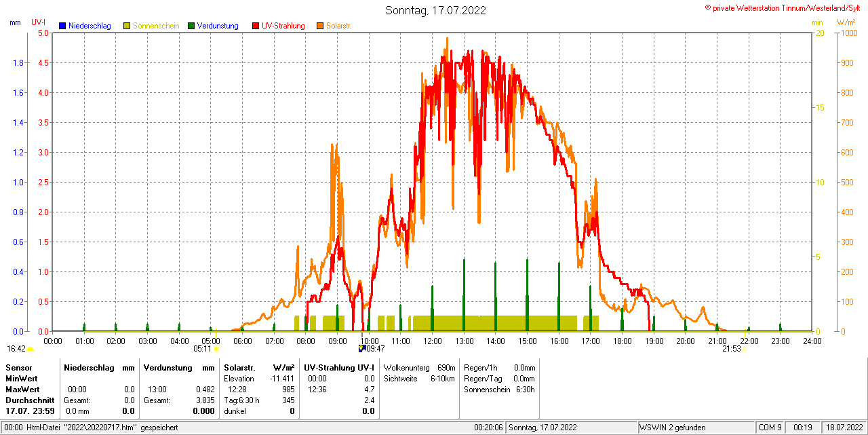Click the red UV-Strahlung legend square

tap(256, 26)
